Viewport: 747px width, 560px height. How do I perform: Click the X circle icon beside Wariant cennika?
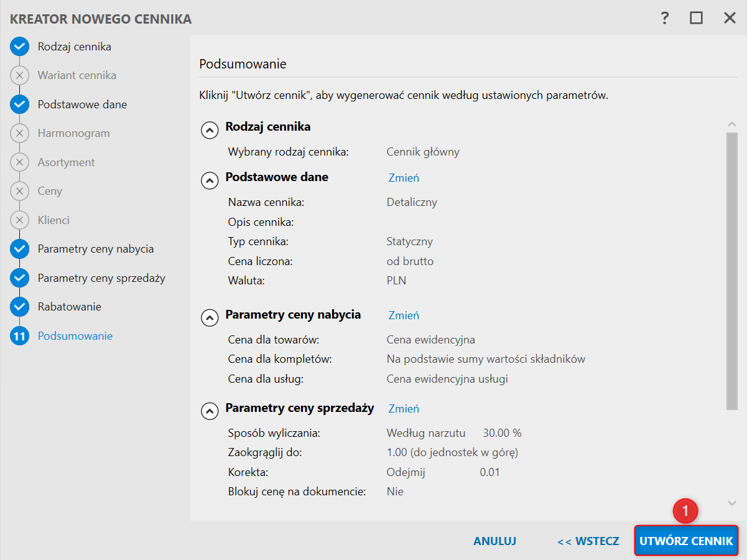pyautogui.click(x=20, y=75)
